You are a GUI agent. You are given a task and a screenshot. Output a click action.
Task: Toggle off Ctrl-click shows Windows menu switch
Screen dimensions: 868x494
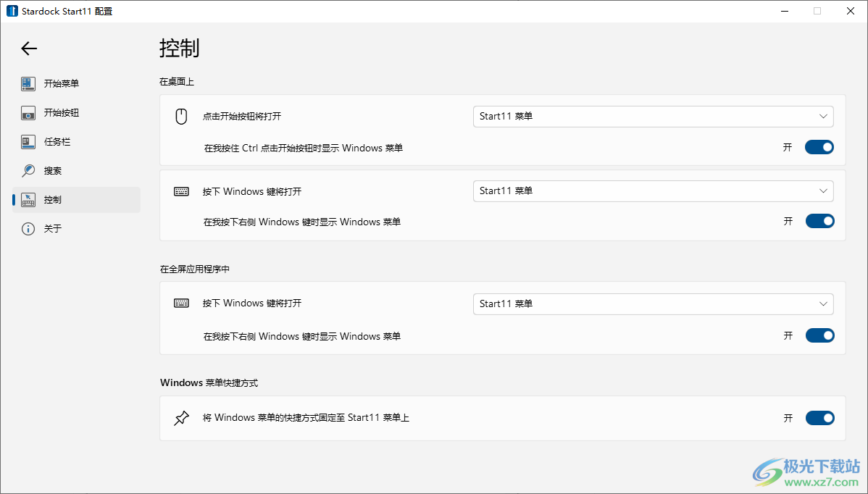[819, 147]
